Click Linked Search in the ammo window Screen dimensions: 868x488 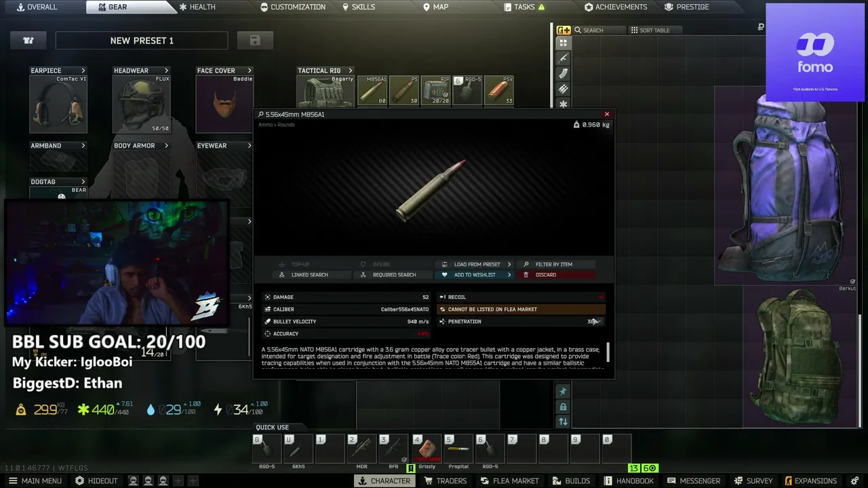tap(313, 274)
